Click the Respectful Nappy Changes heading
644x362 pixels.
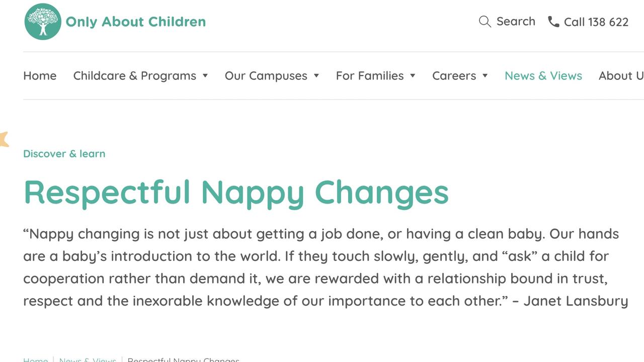coord(236,193)
